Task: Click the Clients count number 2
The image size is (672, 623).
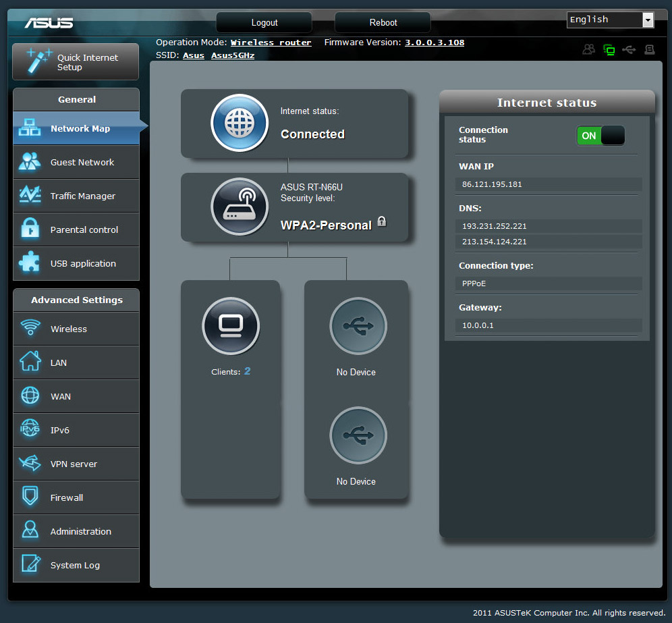Action: (248, 371)
